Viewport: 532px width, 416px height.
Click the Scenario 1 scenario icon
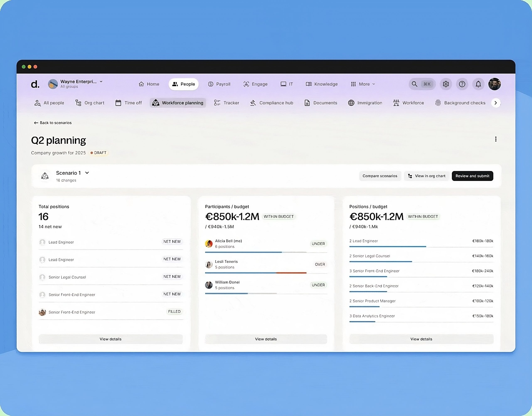pyautogui.click(x=45, y=176)
